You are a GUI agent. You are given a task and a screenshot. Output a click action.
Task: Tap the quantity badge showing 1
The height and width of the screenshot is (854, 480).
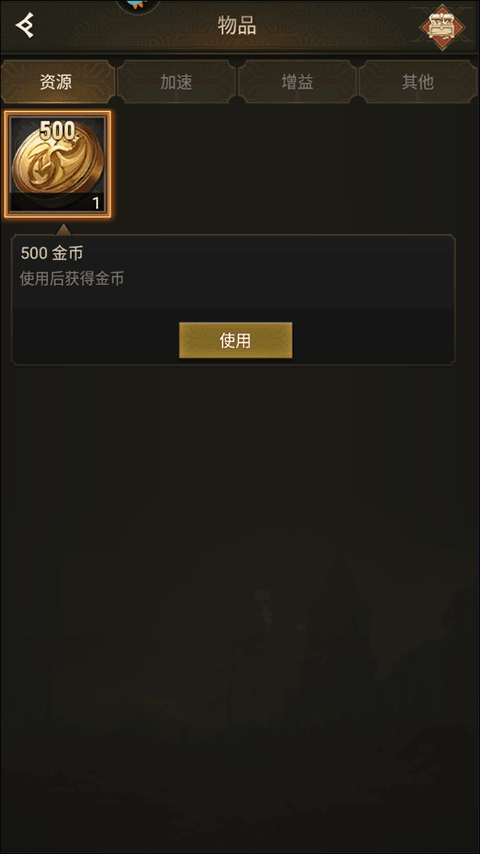click(x=96, y=204)
